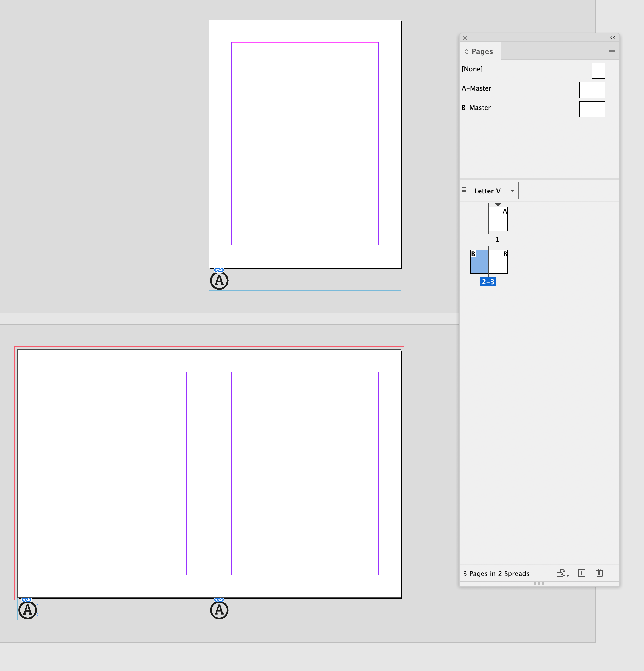This screenshot has height=671, width=644.
Task: Click the circled A on page one
Action: (219, 281)
